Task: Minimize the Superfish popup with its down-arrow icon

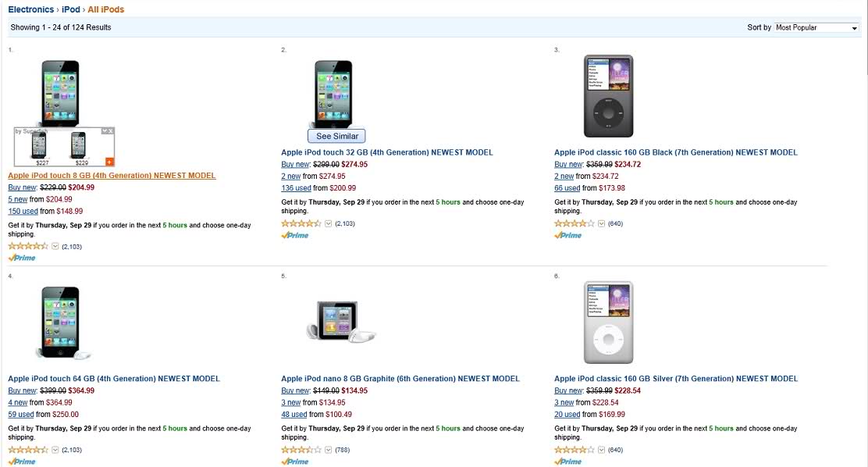Action: [x=105, y=130]
